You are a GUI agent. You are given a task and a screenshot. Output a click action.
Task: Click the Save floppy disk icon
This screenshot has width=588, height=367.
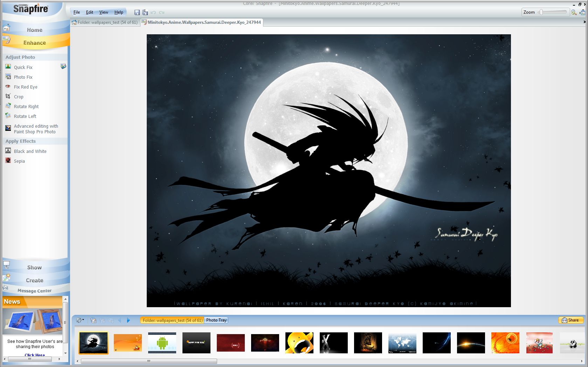pyautogui.click(x=137, y=12)
